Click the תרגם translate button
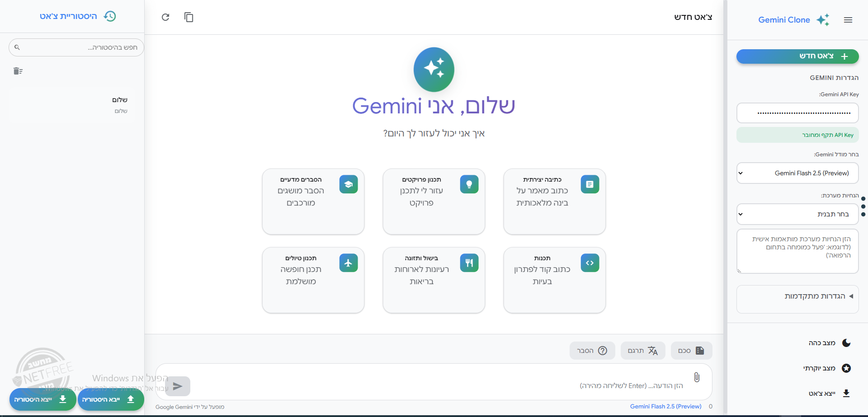Viewport: 868px width, 417px height. (x=643, y=351)
